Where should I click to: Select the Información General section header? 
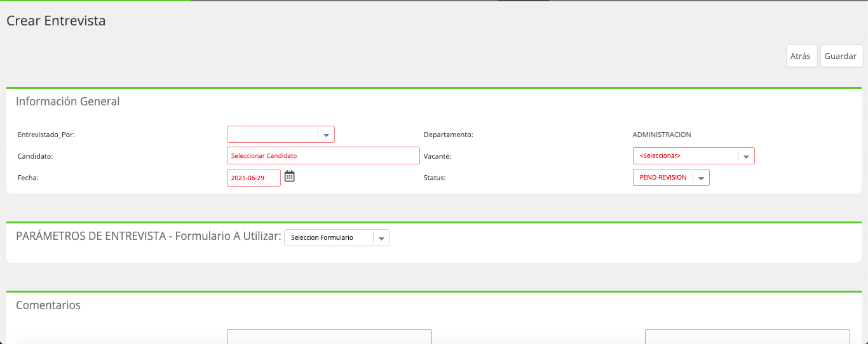click(x=67, y=101)
